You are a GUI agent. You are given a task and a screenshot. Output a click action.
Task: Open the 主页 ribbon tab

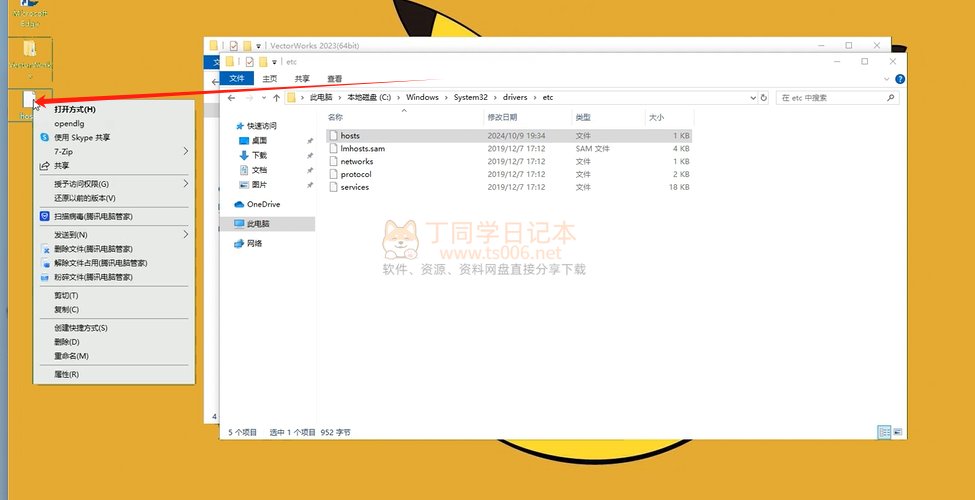point(270,79)
